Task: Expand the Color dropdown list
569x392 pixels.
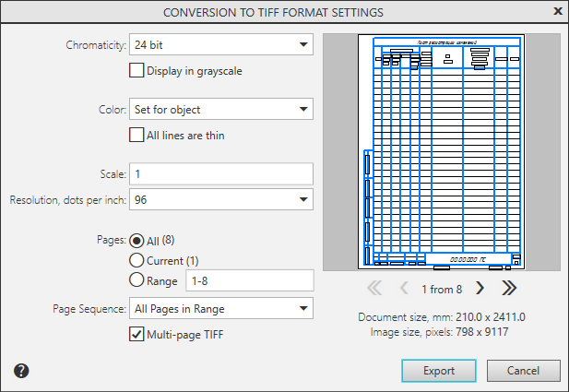Action: tap(221, 110)
